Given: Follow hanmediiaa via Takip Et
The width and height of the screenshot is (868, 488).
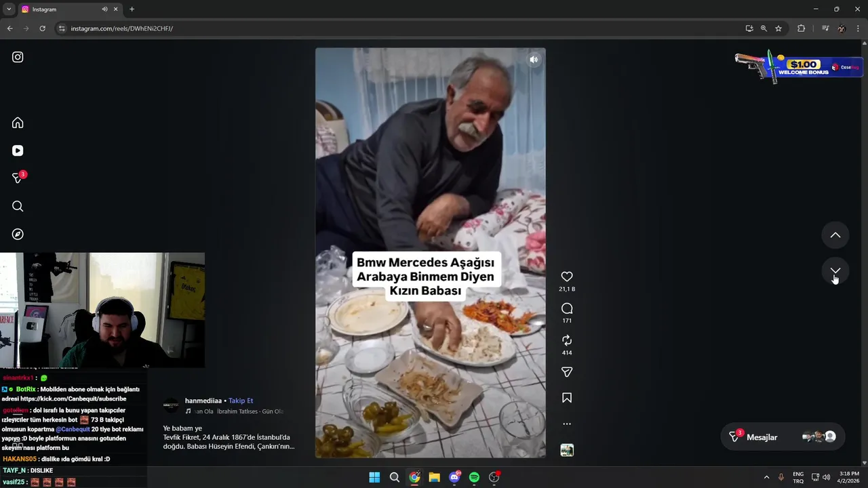Looking at the screenshot, I should (x=241, y=401).
